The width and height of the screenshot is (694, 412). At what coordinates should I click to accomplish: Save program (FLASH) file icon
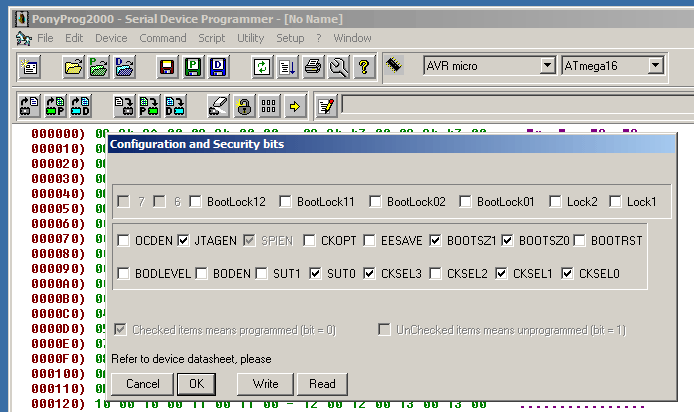pos(193,67)
